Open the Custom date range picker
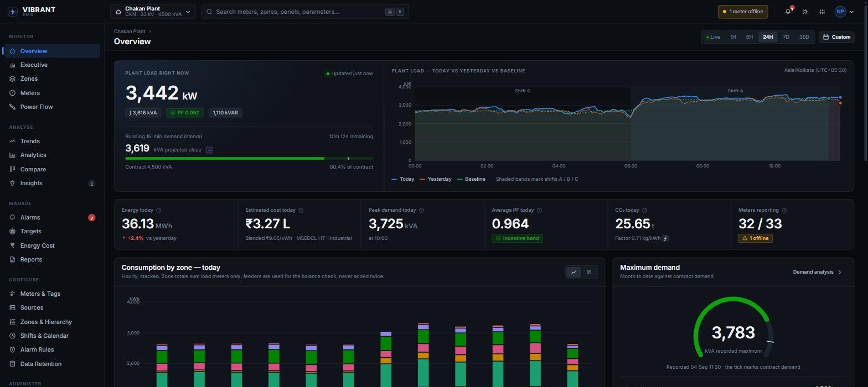Image resolution: width=868 pixels, height=387 pixels. [x=836, y=37]
